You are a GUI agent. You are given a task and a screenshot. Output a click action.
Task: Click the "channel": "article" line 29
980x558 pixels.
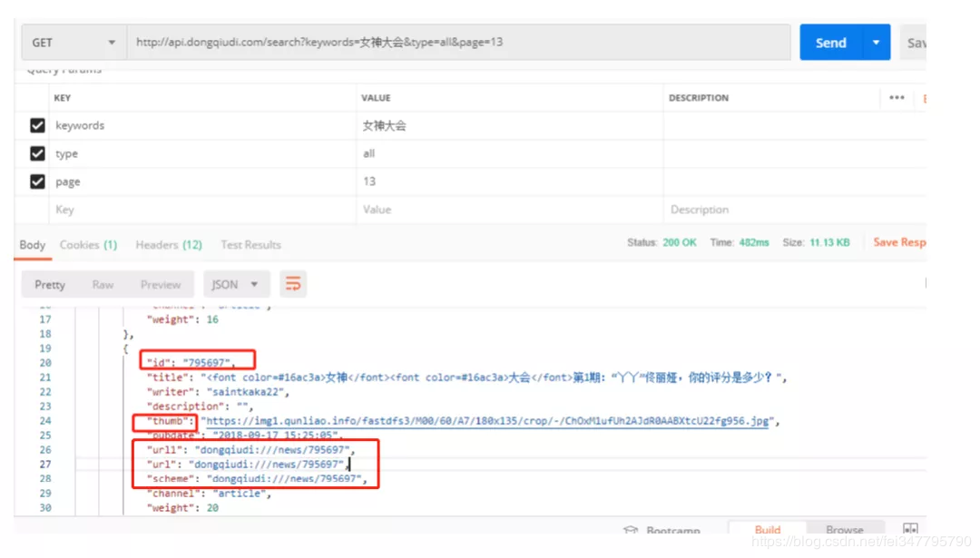209,494
